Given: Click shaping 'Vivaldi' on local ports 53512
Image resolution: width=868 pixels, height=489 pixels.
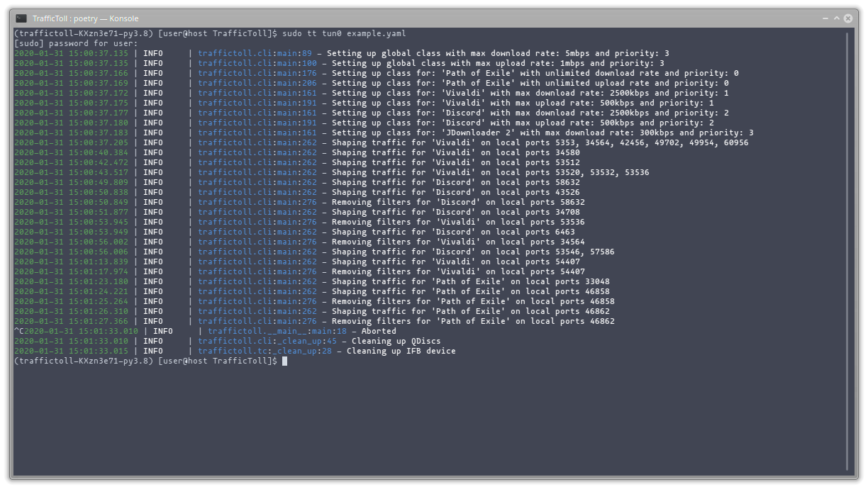Looking at the screenshot, I should (296, 162).
